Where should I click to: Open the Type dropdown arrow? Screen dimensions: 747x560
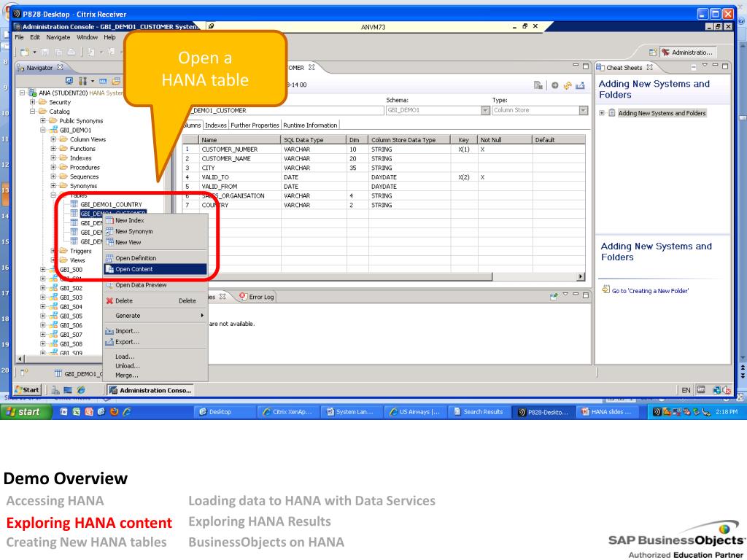584,111
